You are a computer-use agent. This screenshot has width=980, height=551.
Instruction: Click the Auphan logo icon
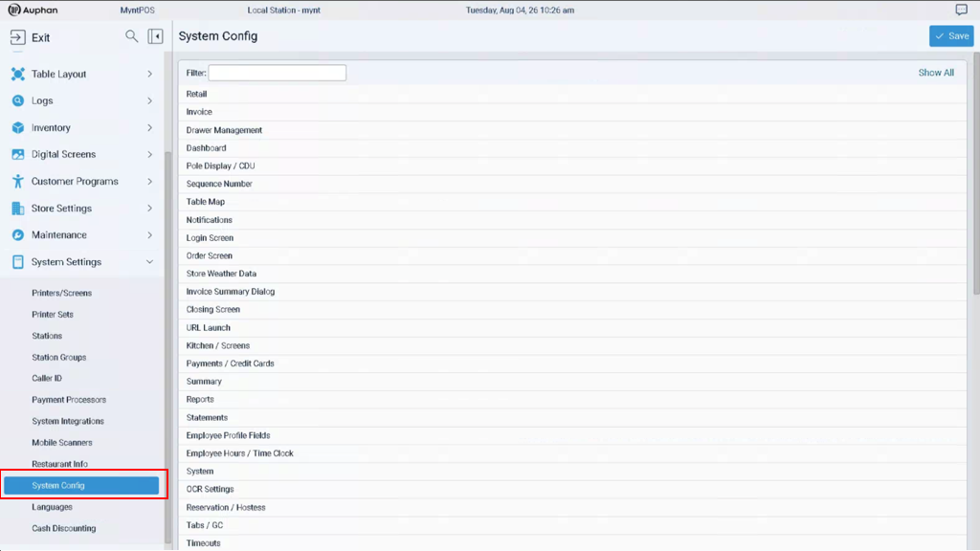(14, 10)
